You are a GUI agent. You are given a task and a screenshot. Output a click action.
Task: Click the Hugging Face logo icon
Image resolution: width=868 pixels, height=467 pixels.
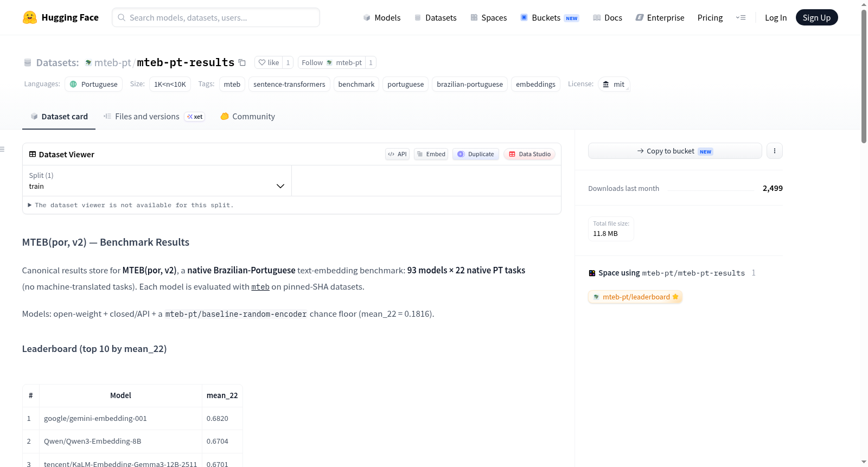(x=30, y=17)
